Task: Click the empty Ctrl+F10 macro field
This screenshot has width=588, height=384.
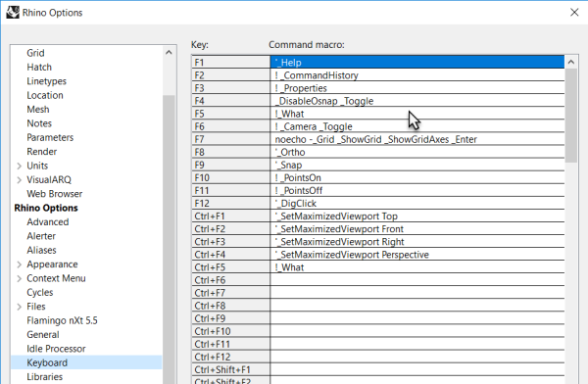Action: (417, 331)
